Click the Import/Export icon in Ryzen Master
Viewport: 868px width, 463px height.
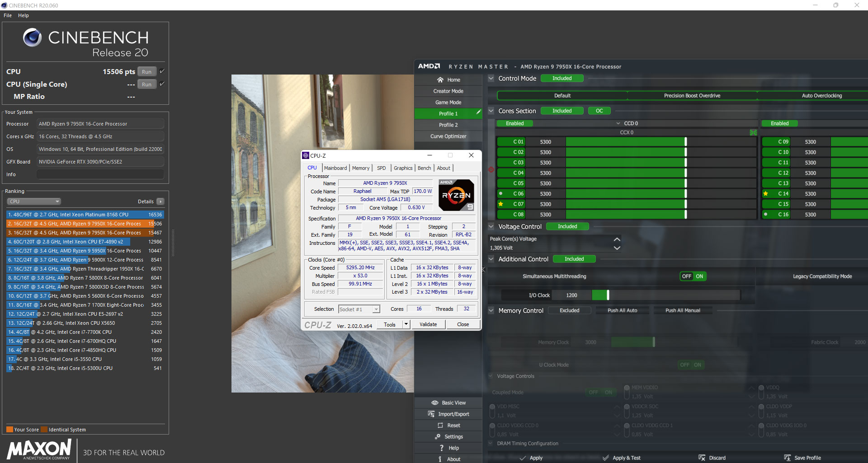(431, 414)
